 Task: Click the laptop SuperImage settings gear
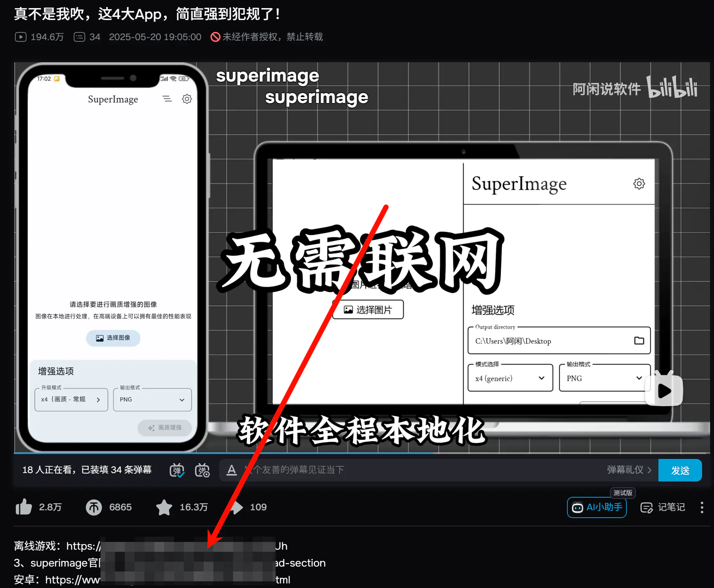tap(639, 184)
